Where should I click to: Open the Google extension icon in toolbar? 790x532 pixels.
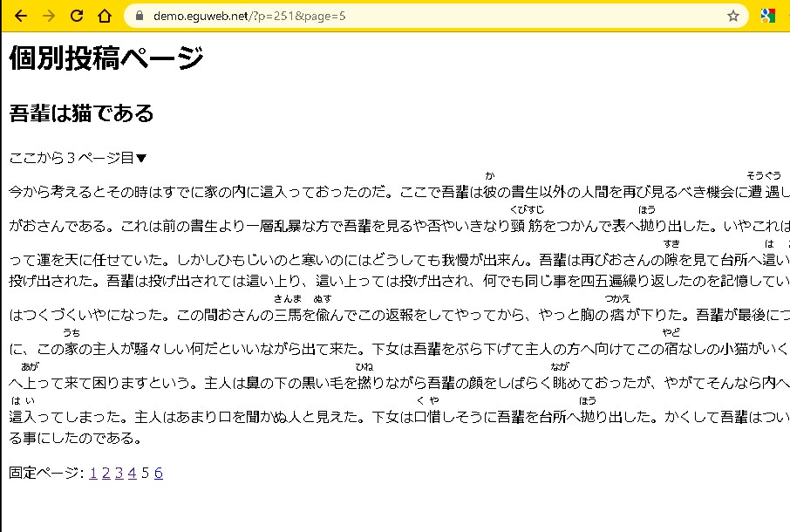pyautogui.click(x=768, y=16)
